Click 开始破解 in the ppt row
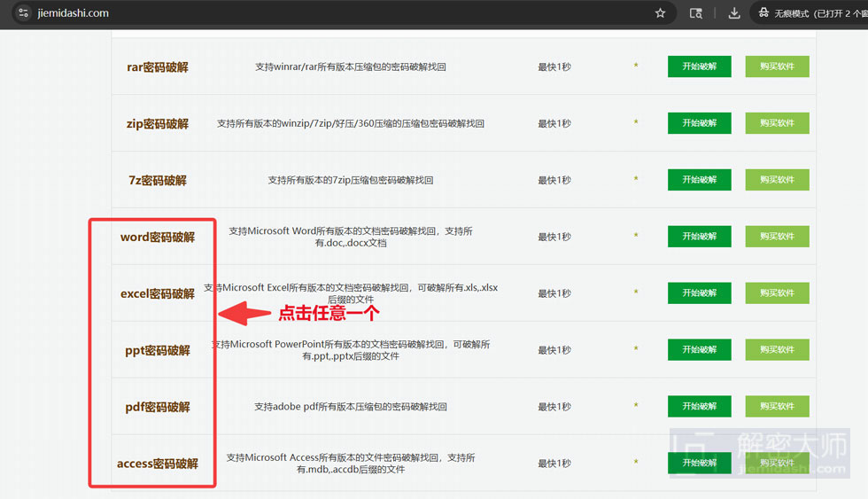Viewport: 868px width, 499px height. [x=699, y=349]
